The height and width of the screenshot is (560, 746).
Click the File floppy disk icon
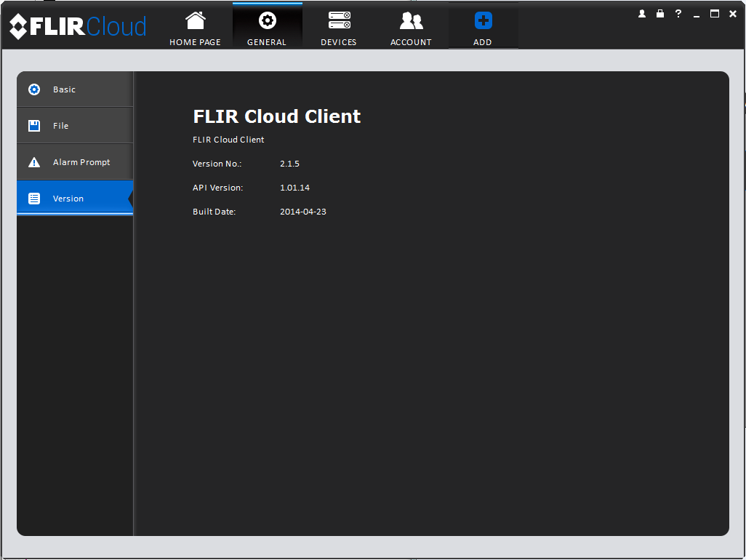coord(34,126)
